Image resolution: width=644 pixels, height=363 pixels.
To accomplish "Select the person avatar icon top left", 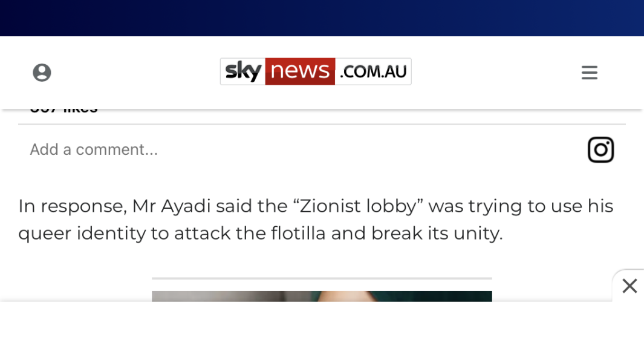I will point(42,71).
